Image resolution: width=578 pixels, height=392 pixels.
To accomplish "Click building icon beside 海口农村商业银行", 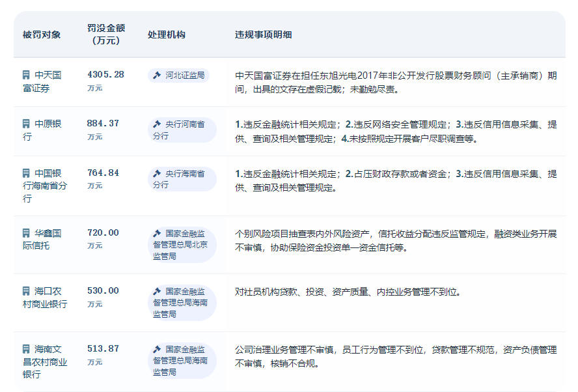I will pyautogui.click(x=26, y=291).
